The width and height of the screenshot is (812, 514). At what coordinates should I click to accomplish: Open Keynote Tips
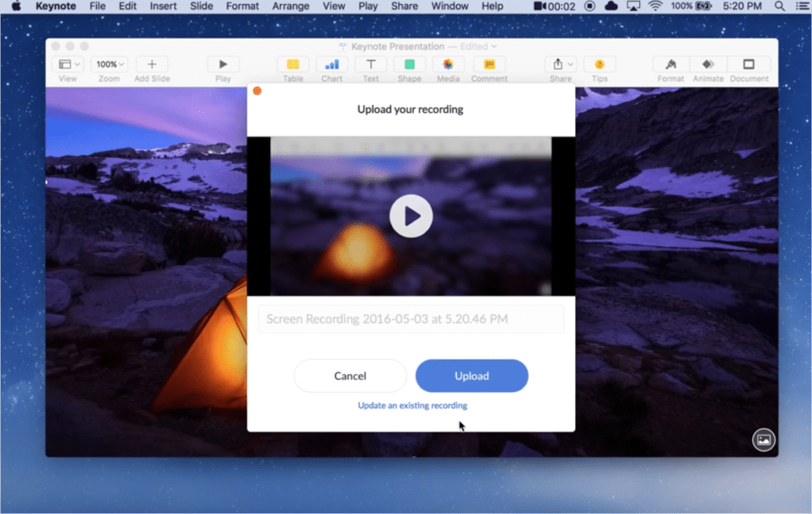click(599, 65)
